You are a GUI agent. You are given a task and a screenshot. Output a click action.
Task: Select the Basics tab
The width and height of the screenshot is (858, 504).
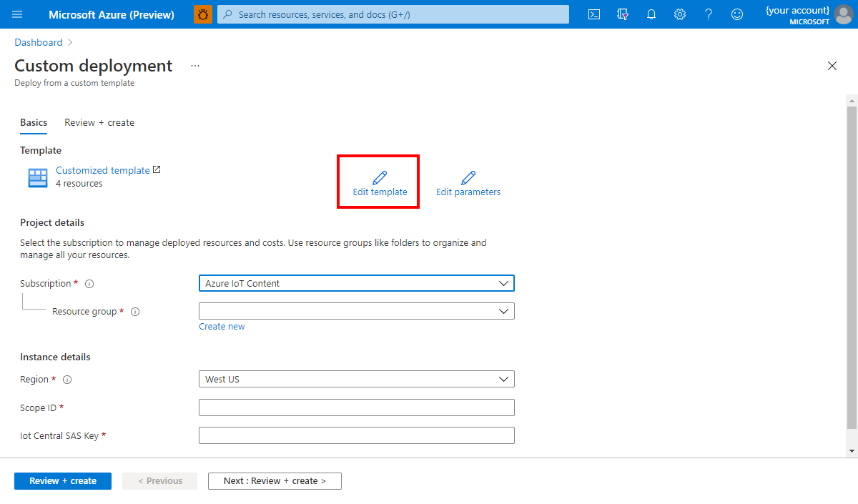(33, 122)
